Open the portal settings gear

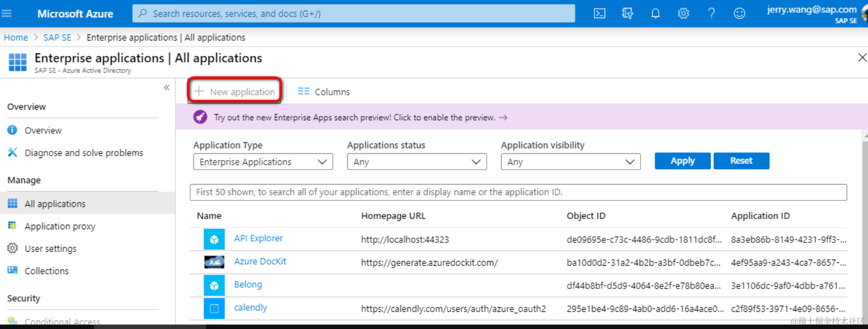683,14
